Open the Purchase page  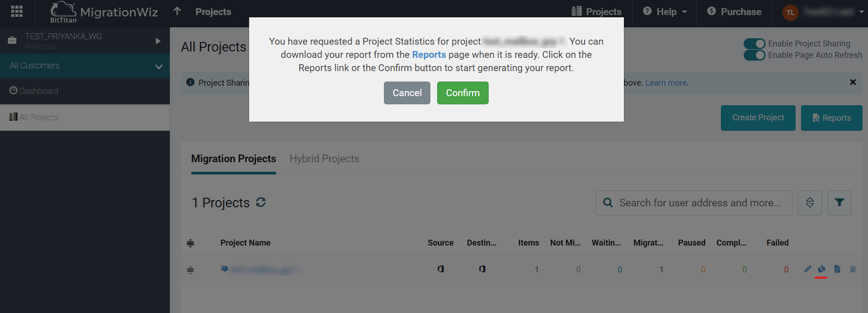click(x=734, y=11)
